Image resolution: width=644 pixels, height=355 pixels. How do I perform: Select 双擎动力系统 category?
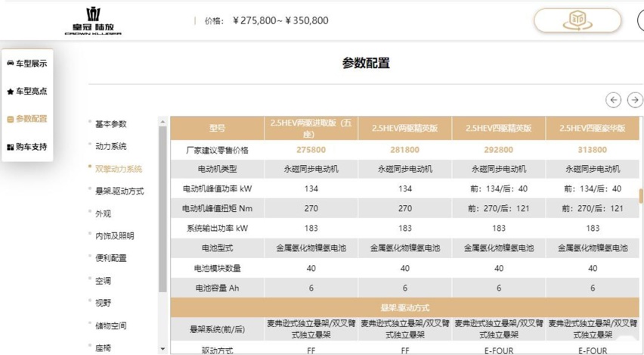click(118, 169)
